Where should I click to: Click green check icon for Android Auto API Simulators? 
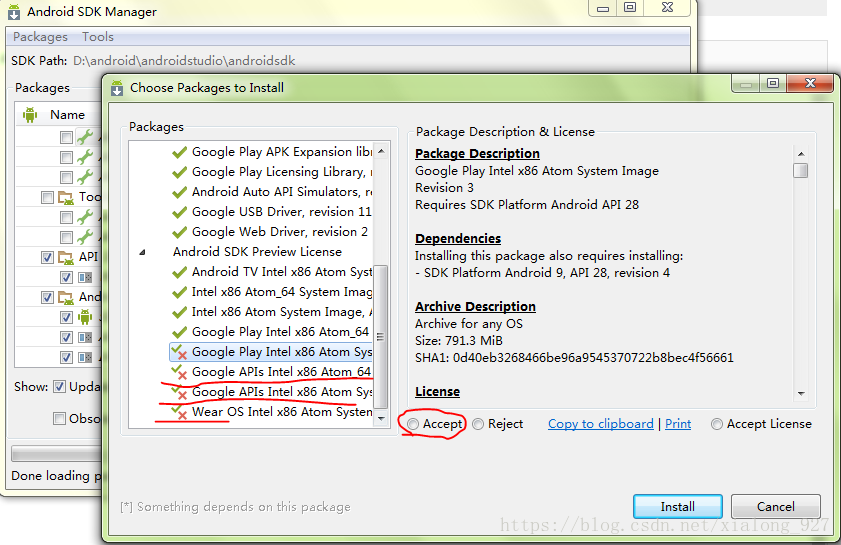point(179,192)
